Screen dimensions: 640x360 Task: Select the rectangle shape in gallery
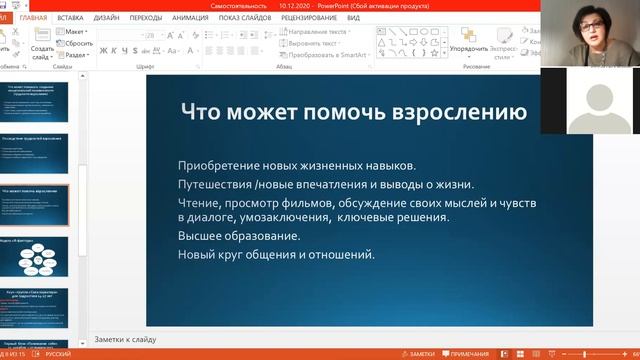pos(413,32)
